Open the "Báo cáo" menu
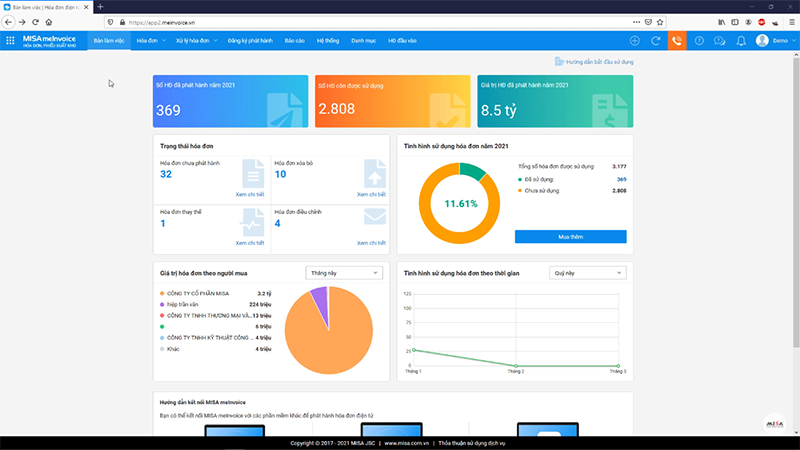This screenshot has height=450, width=800. pyautogui.click(x=294, y=41)
